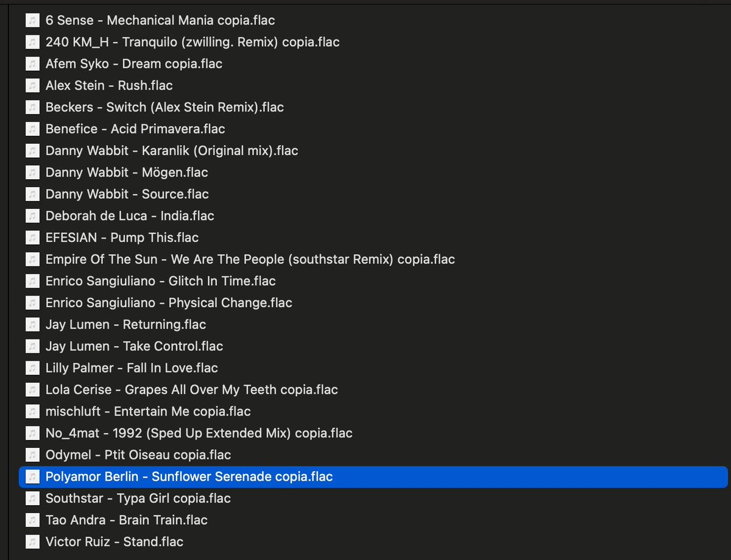
Task: Select "Enrico Sangiuliano - Glitch In Time.flac"
Action: point(161,281)
